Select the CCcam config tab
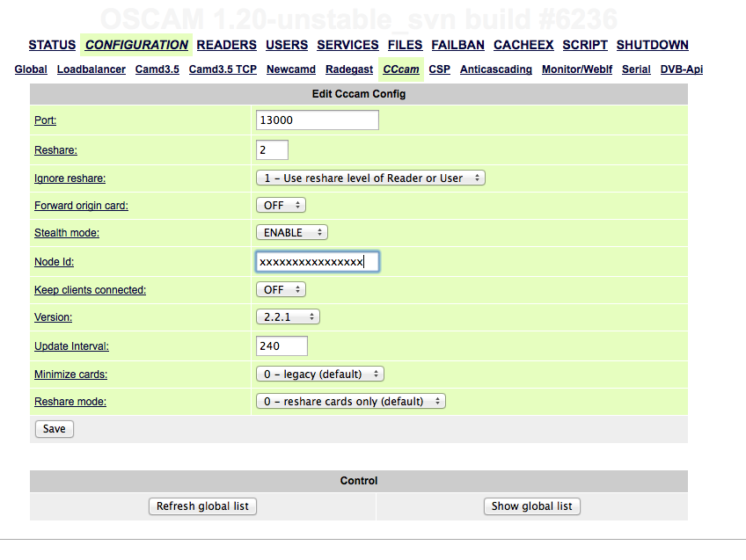Screen dimensions: 746x560 coord(401,69)
